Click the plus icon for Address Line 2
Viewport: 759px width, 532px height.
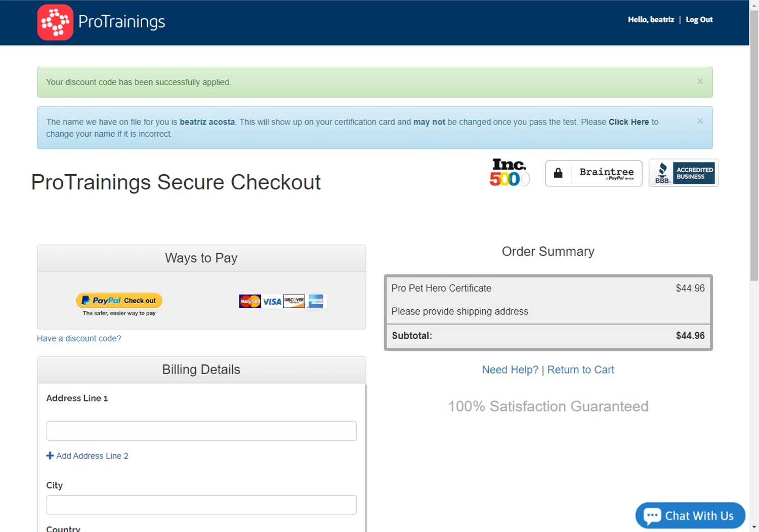coord(50,456)
